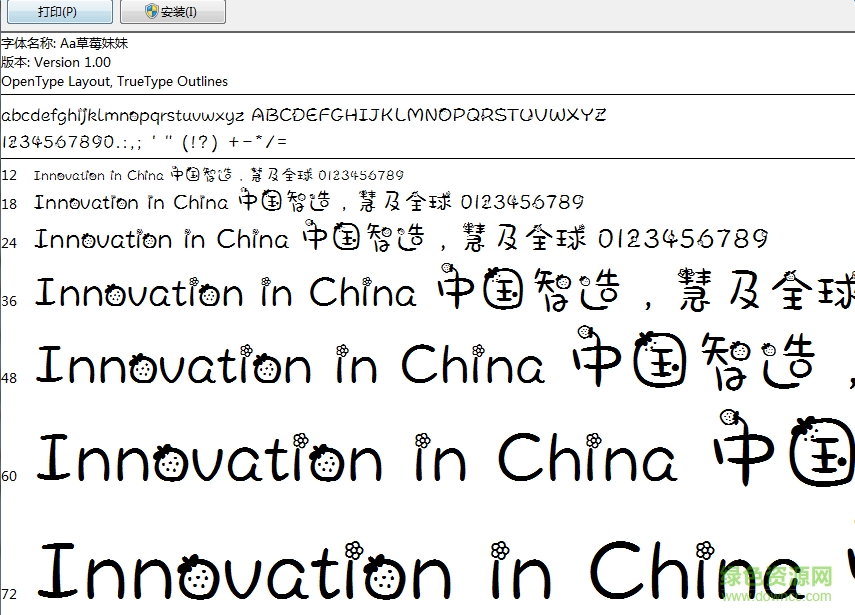Click the size label '72'
Viewport: 855px width, 615px height.
coord(9,594)
